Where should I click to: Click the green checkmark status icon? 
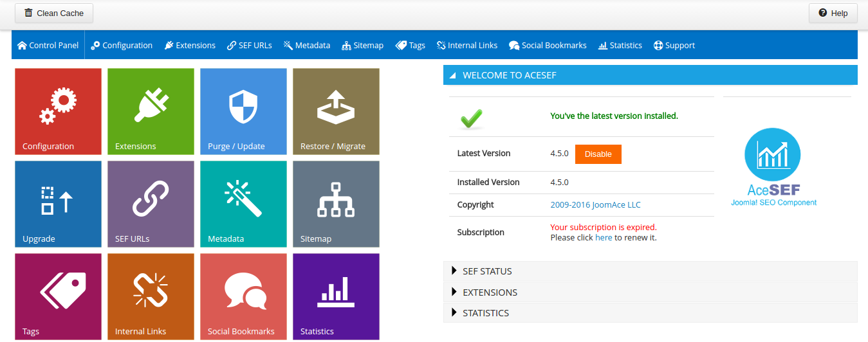472,119
